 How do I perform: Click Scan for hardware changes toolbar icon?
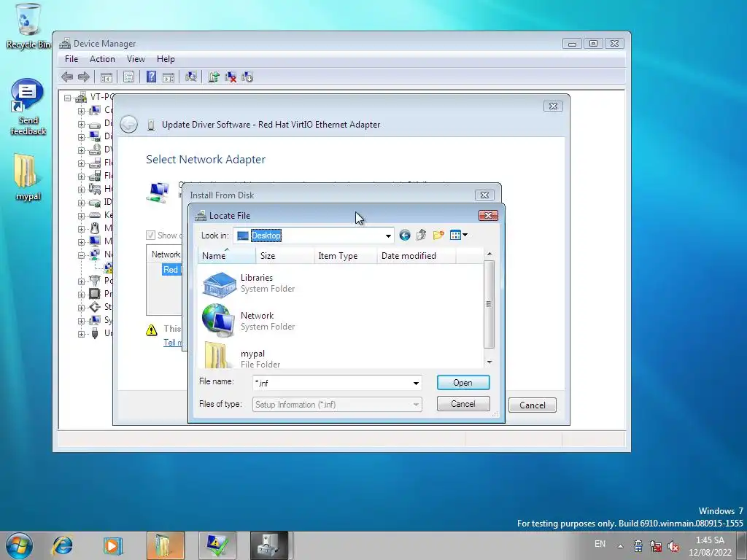click(191, 77)
